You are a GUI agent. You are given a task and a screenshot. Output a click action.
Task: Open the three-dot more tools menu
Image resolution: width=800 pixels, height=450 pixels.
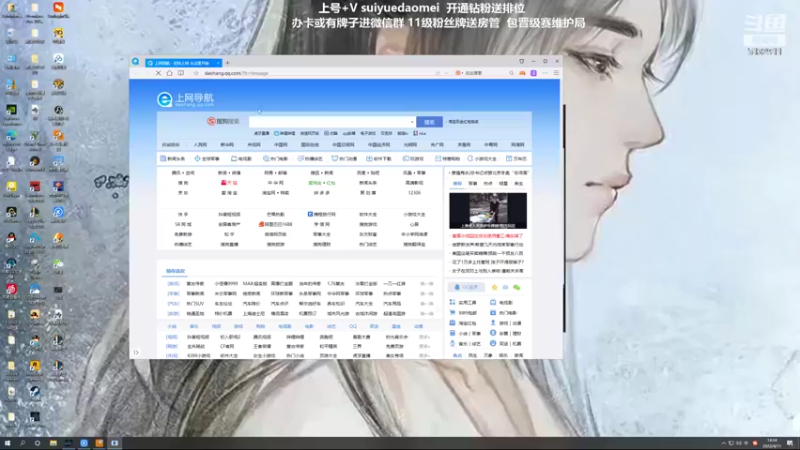click(x=545, y=73)
